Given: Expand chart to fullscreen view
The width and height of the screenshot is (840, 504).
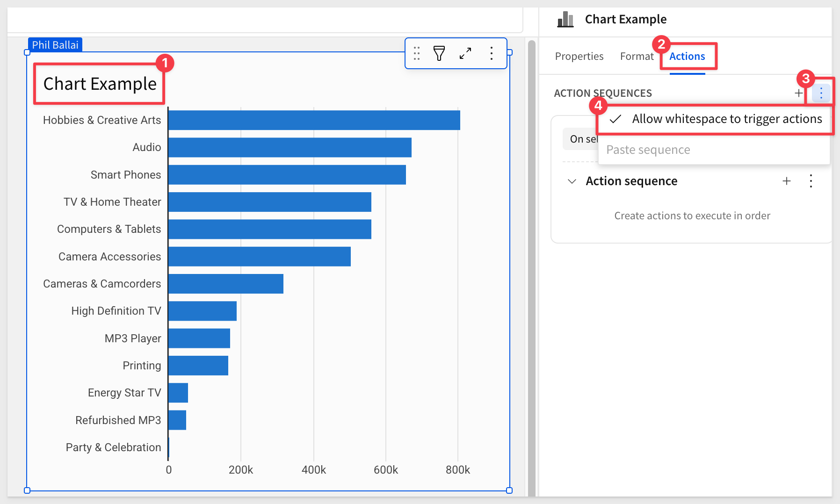Looking at the screenshot, I should pos(465,53).
